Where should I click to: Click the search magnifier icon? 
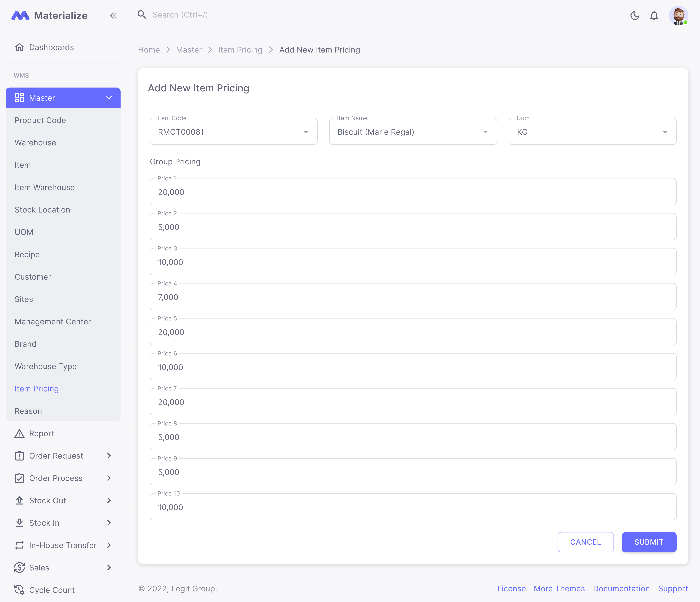tap(142, 15)
